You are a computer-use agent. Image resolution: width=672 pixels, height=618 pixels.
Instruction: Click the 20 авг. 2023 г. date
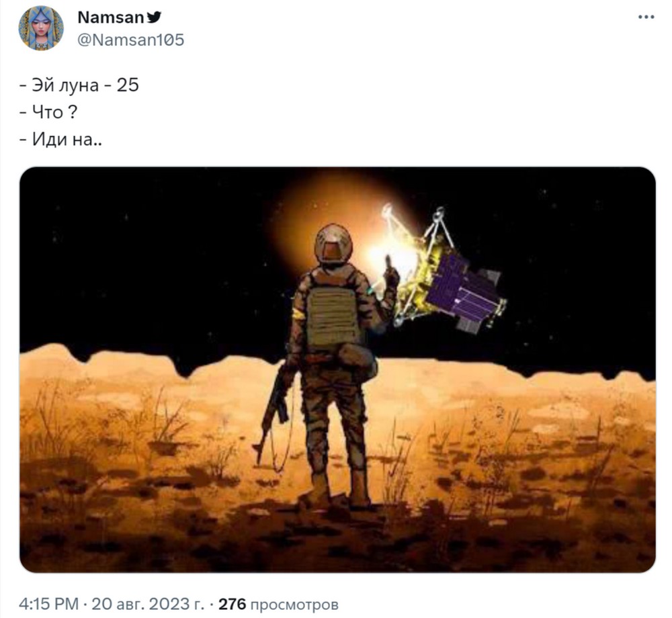147,605
